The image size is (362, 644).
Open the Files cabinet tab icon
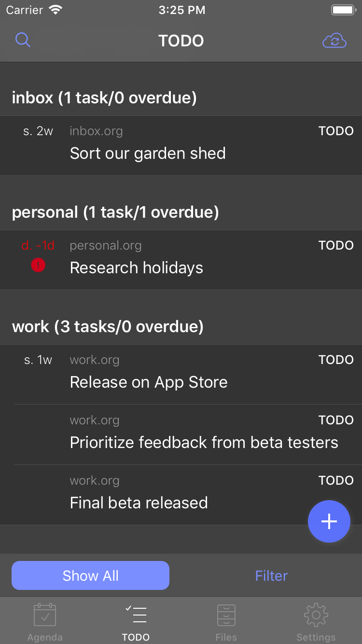(226, 615)
